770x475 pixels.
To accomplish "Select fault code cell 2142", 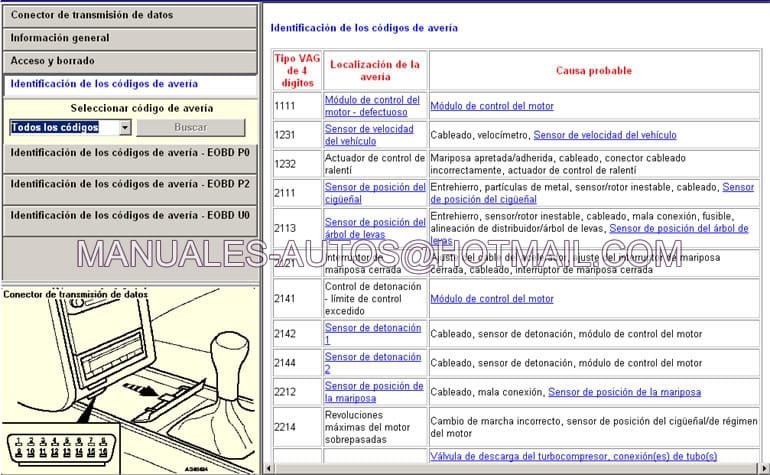I will pyautogui.click(x=297, y=334).
